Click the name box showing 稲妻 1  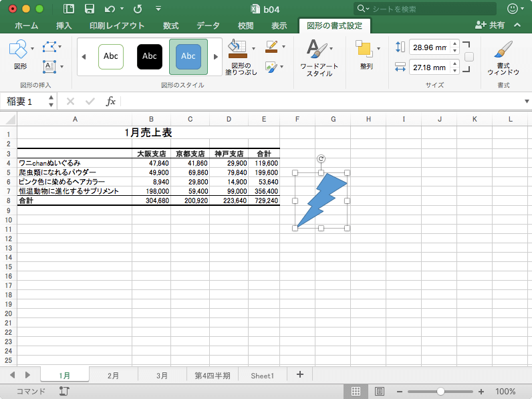[23, 101]
